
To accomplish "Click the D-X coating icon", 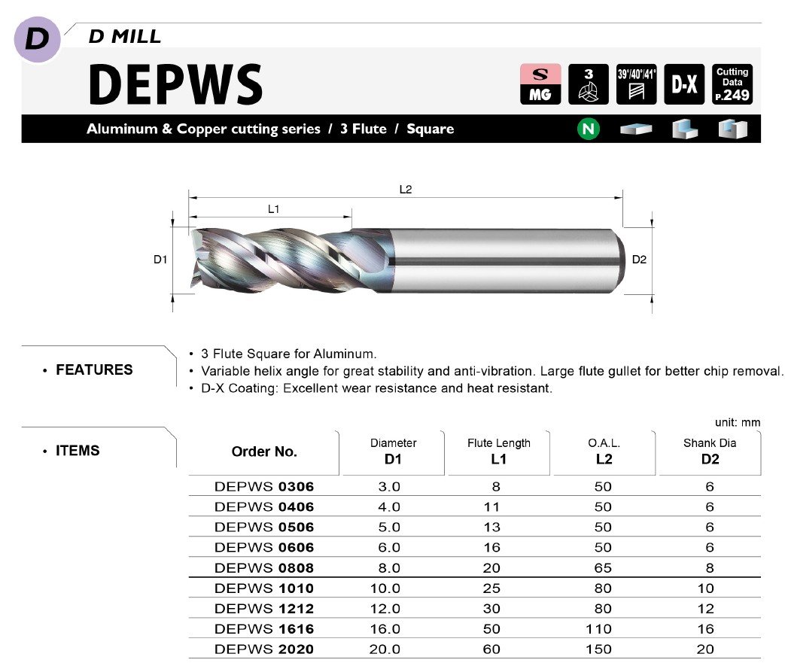I will [x=684, y=84].
